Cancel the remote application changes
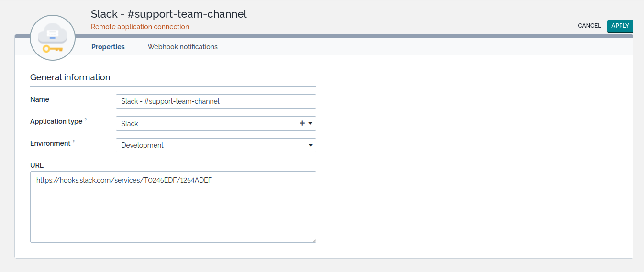The width and height of the screenshot is (644, 272). pos(589,26)
